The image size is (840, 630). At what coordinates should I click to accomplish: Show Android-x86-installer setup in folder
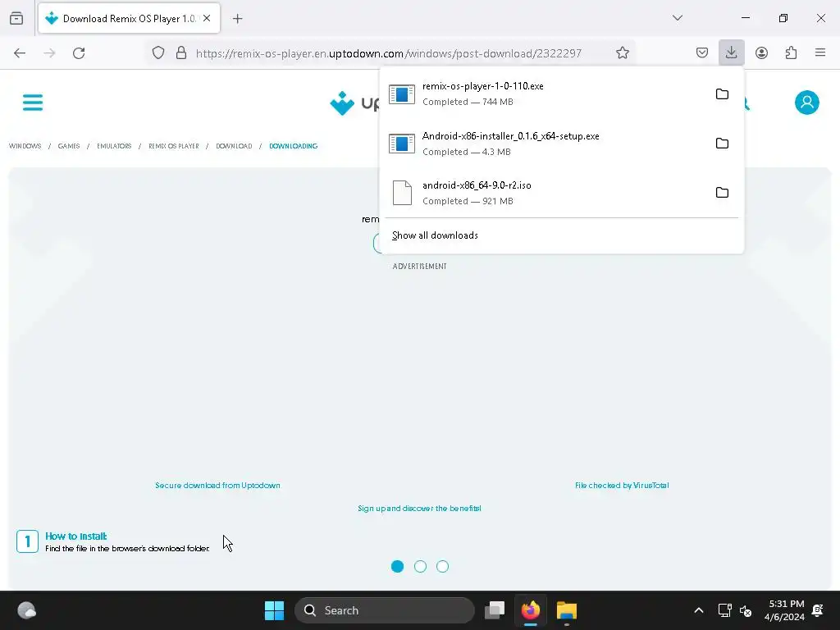(722, 143)
